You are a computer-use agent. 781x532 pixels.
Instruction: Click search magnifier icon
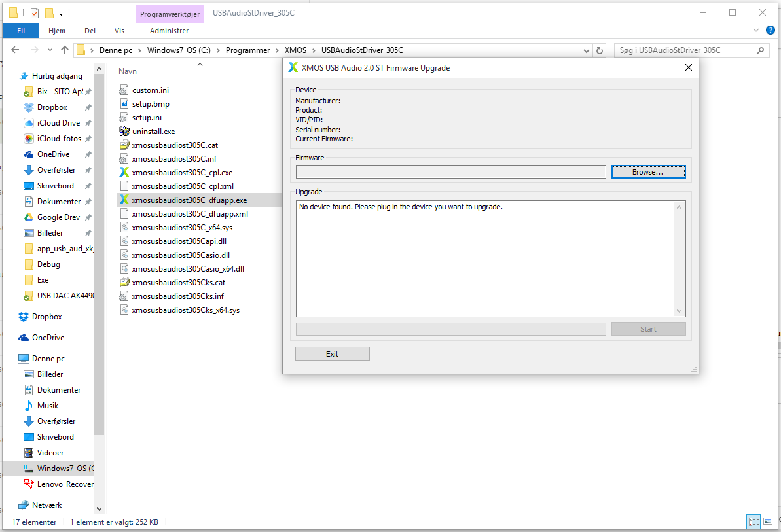point(760,50)
